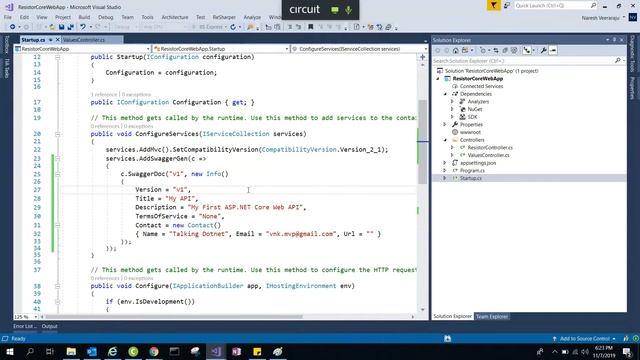
Task: Toggle a bookmark with the toolbar icon
Action: point(311,27)
